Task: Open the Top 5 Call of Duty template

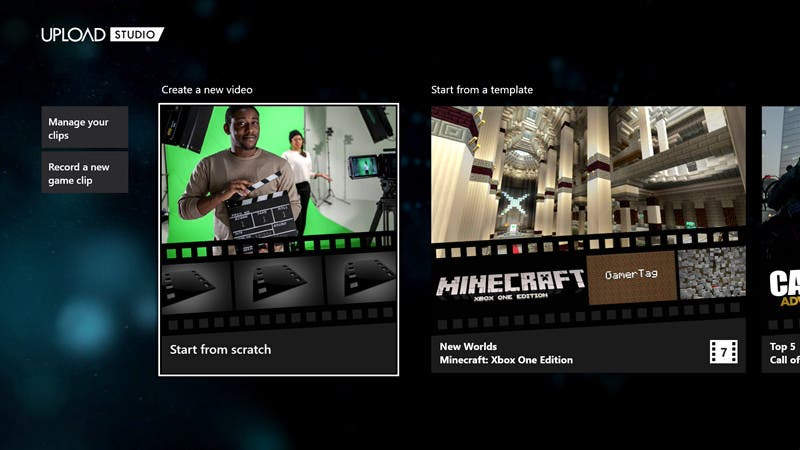Action: point(781,239)
